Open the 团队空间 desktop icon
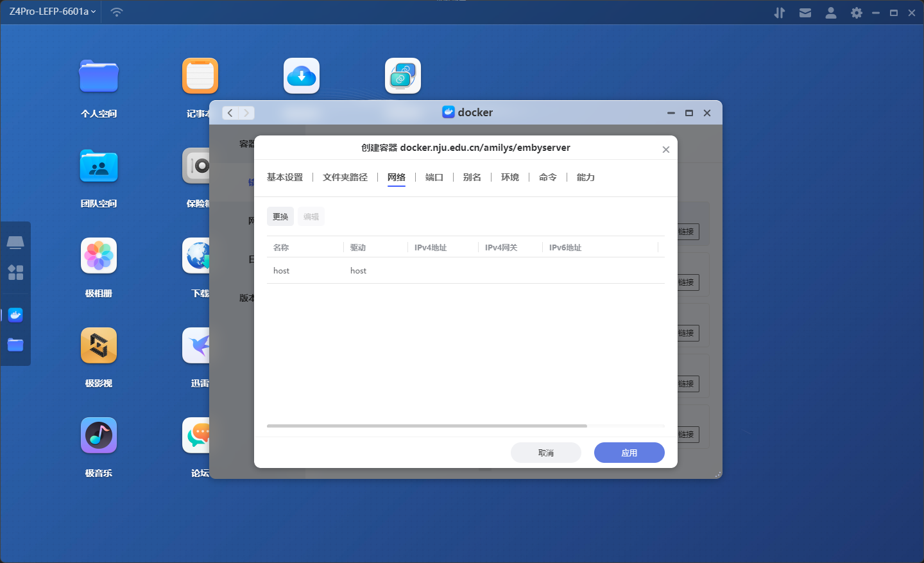This screenshot has width=924, height=563. pos(99,166)
